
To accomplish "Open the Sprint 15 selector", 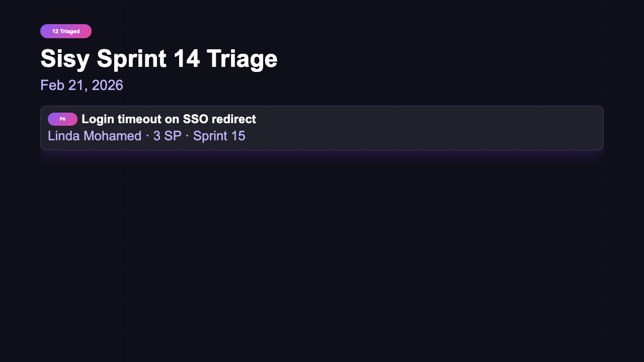I will [x=219, y=136].
